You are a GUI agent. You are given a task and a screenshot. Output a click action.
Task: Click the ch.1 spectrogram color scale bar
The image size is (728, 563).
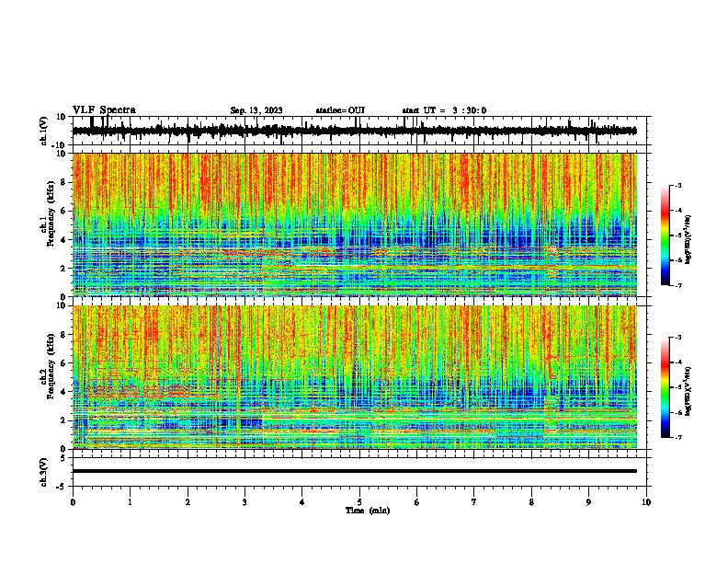[665, 236]
